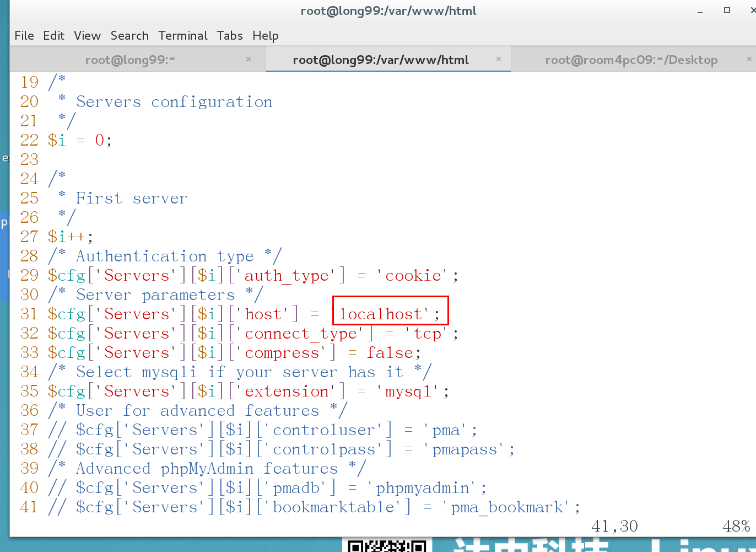Click the 'Select mysqli if your server' comment

click(x=206, y=372)
